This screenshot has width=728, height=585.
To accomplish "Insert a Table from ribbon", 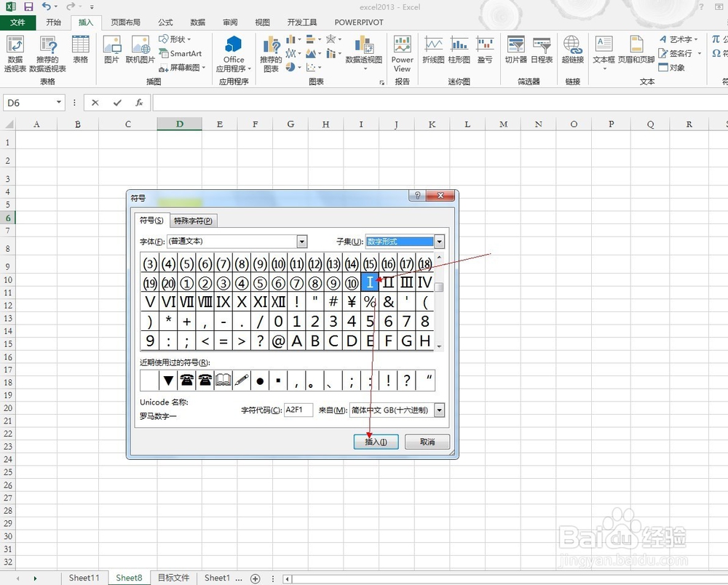I will 80,49.
